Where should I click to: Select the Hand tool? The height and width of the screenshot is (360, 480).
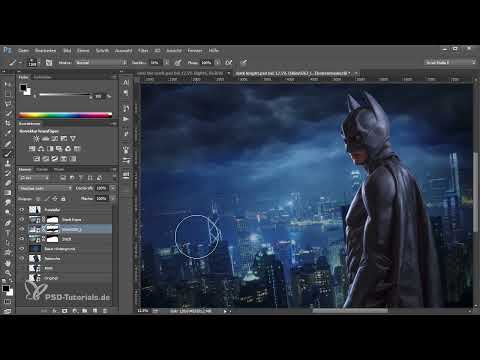coord(7,263)
